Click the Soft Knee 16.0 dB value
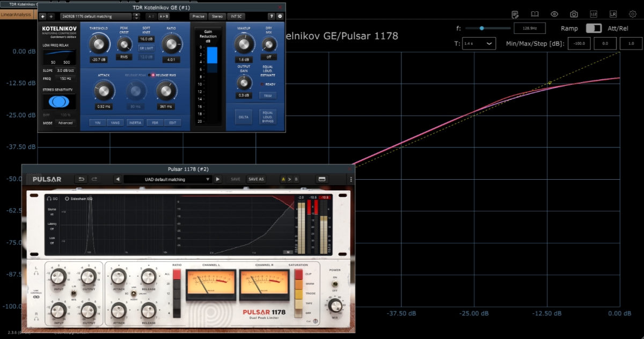Viewport: 644px width, 339px height. click(x=147, y=39)
